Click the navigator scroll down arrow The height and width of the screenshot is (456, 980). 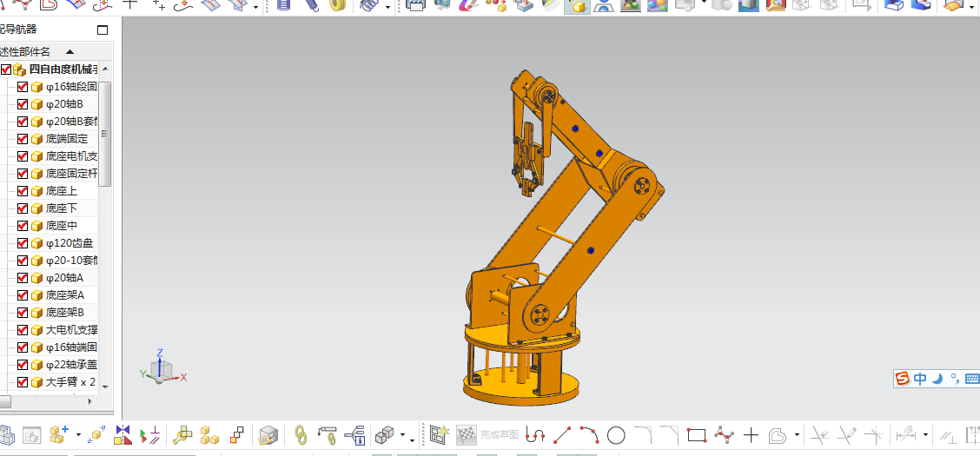click(104, 387)
